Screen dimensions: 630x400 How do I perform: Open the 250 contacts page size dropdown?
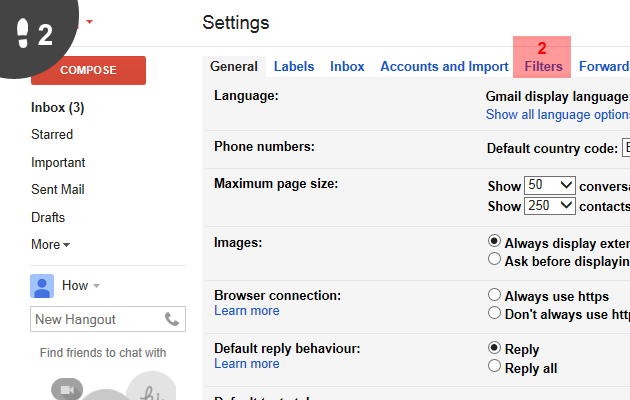tap(550, 206)
